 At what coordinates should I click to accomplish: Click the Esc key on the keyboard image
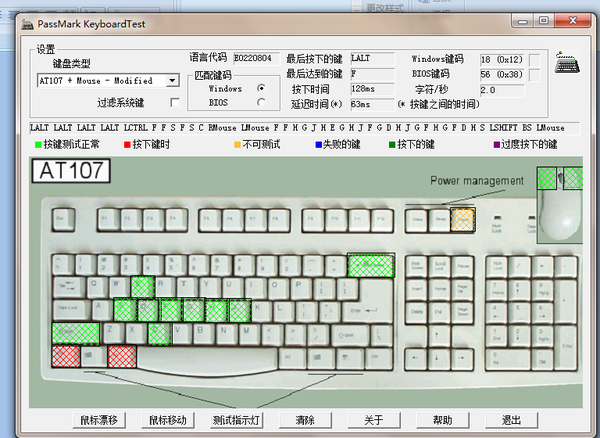(x=63, y=220)
